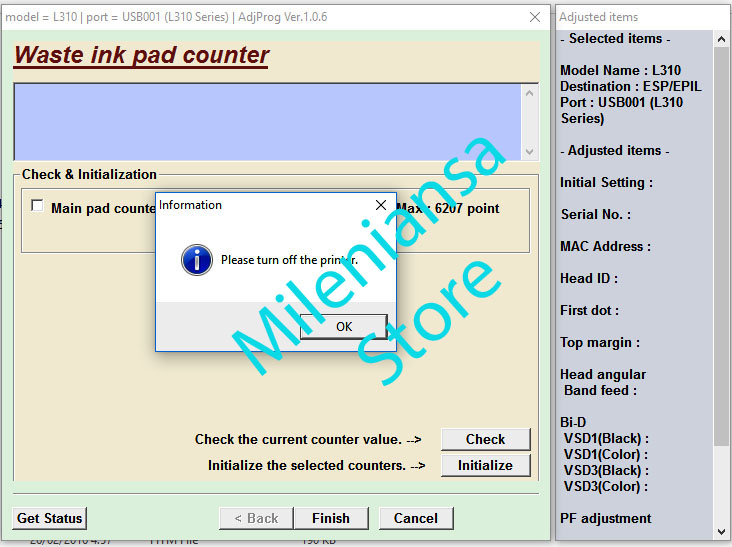The image size is (732, 547).
Task: Click 'PF adjustment' entry
Action: point(605,518)
